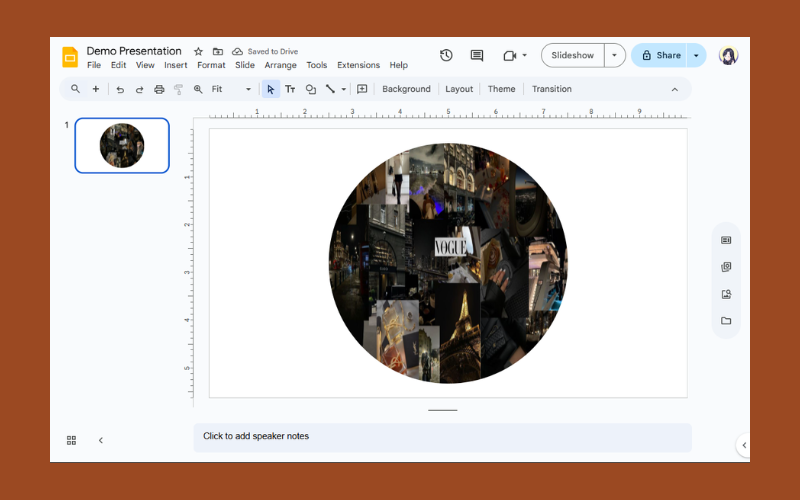Open the Google Slides home icon
The height and width of the screenshot is (500, 800).
70,57
